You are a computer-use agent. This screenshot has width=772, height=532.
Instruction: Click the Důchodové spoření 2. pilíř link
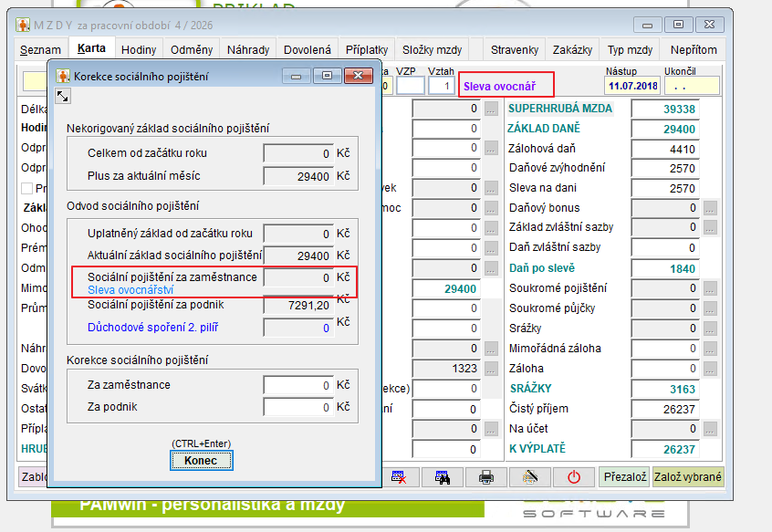pyautogui.click(x=152, y=328)
